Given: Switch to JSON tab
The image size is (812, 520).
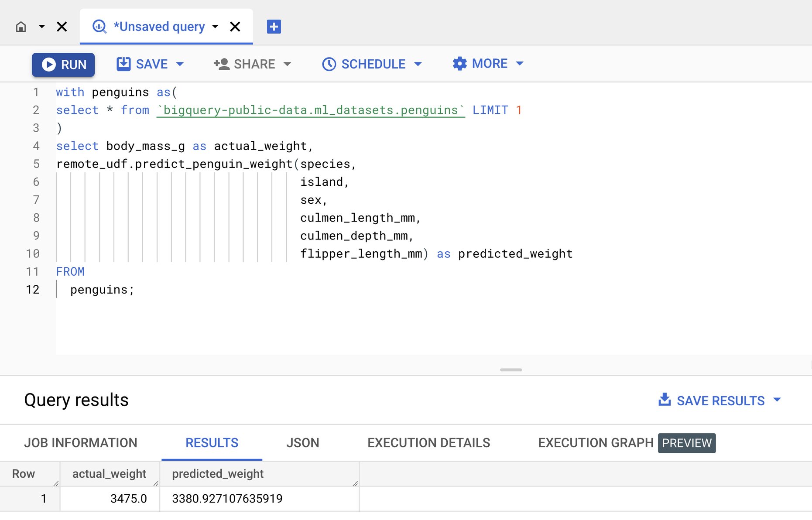Looking at the screenshot, I should (x=303, y=443).
